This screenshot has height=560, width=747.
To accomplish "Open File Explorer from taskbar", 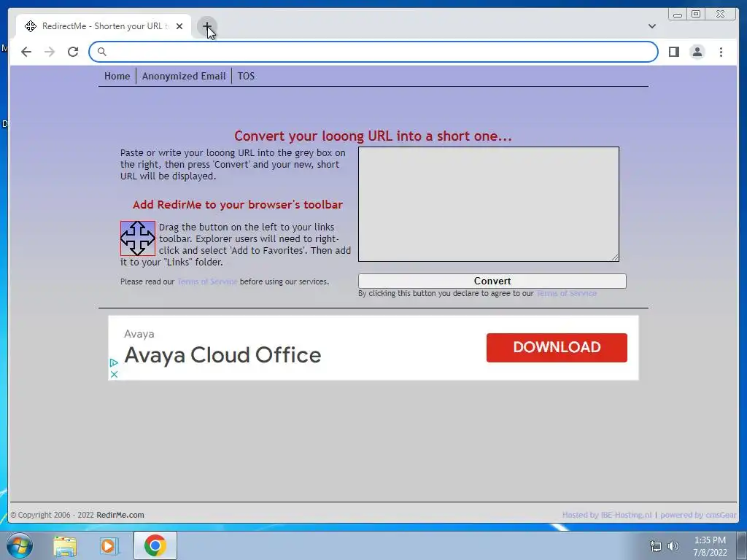I will click(x=65, y=545).
